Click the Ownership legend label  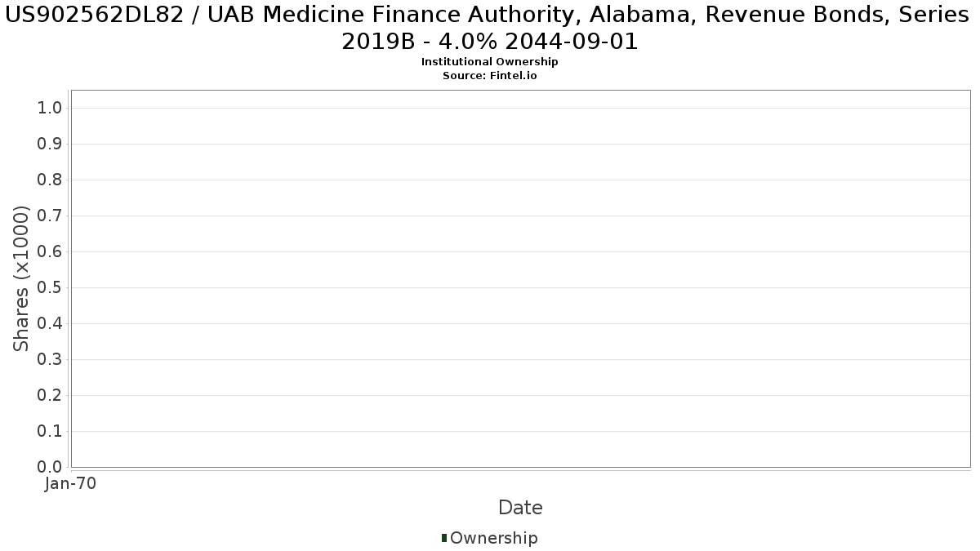pos(494,538)
